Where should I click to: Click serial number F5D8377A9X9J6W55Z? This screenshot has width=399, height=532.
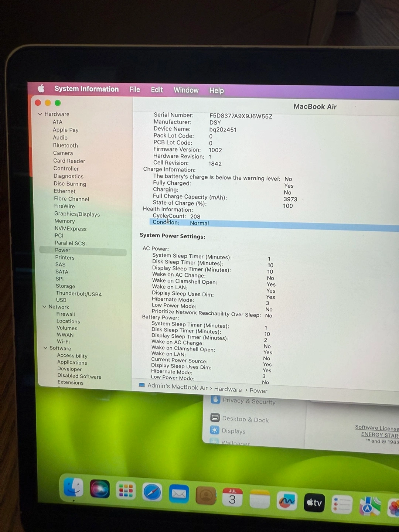pos(241,116)
